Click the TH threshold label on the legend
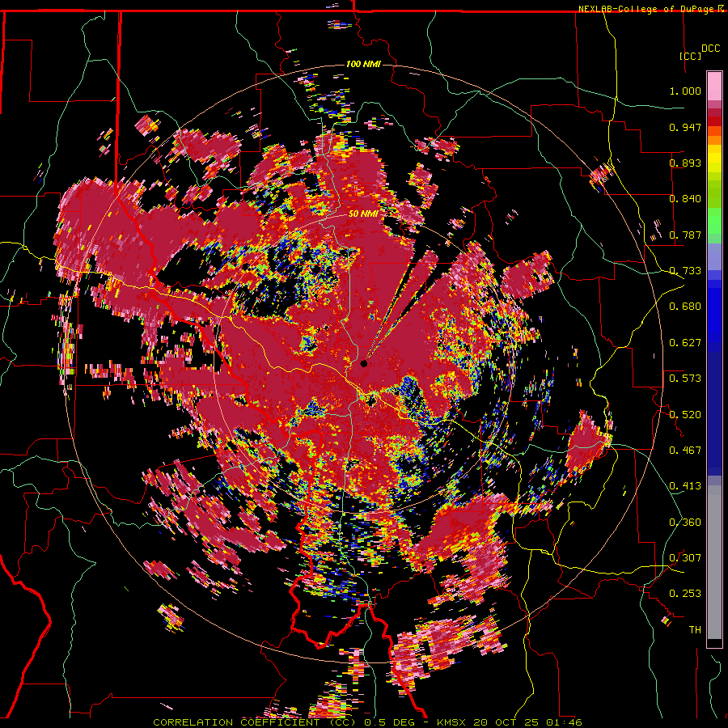Screen dimensions: 728x728 pos(695,630)
